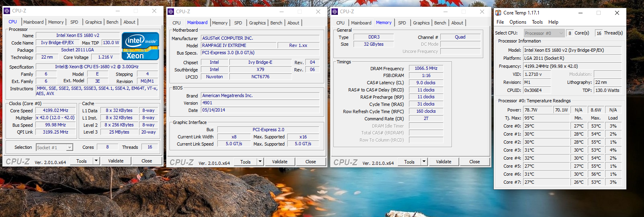This screenshot has height=217, width=644.
Task: Click the second CPU-Z window title icon
Action: (171, 12)
